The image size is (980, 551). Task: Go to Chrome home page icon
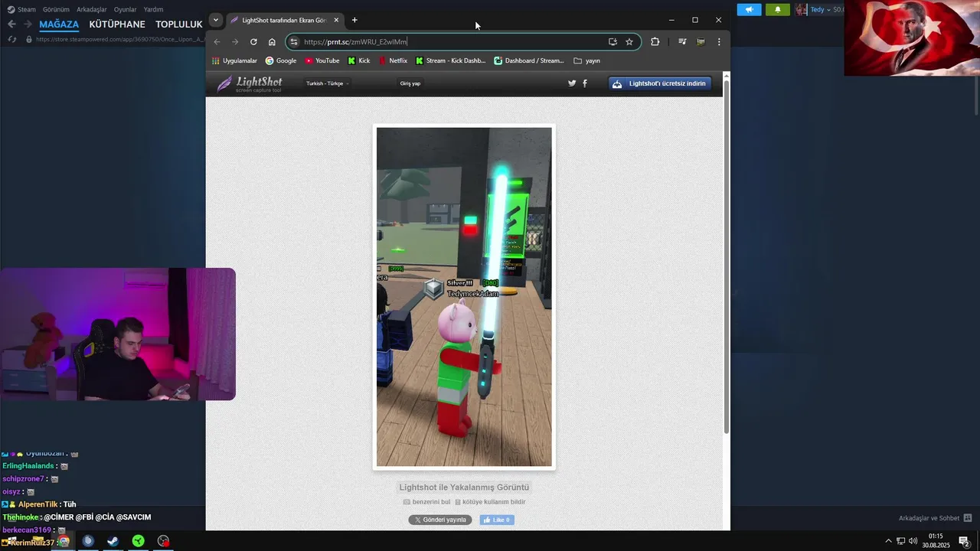272,42
